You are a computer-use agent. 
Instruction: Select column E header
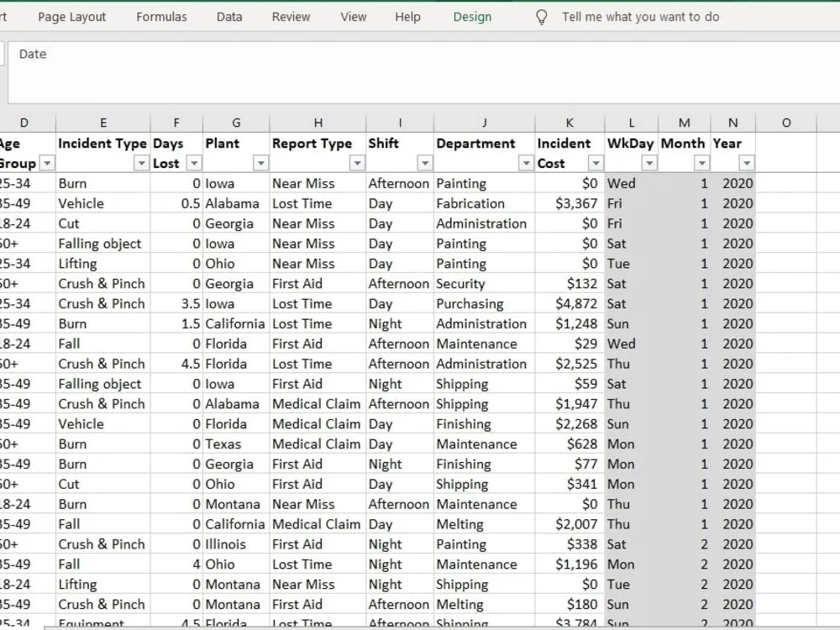(102, 123)
